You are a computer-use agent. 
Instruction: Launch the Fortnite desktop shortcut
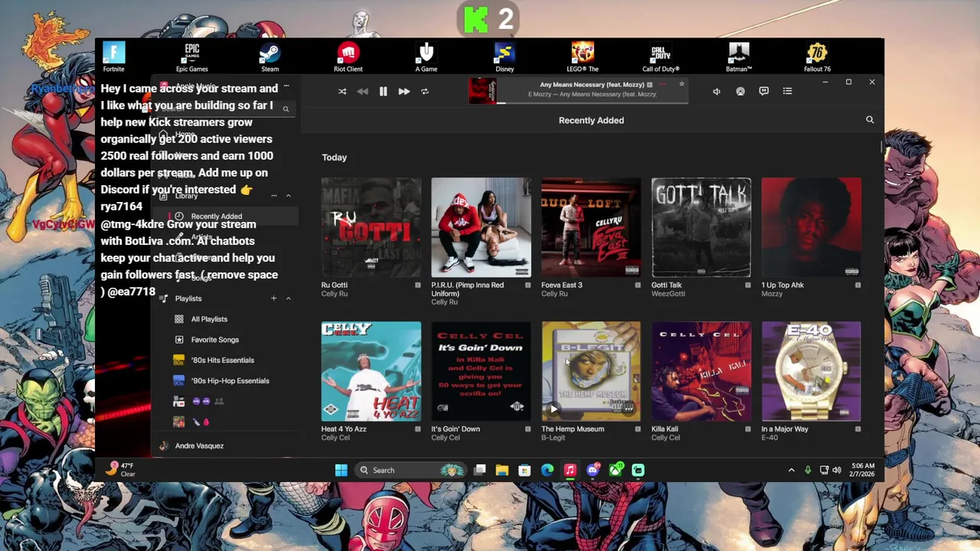click(x=113, y=57)
